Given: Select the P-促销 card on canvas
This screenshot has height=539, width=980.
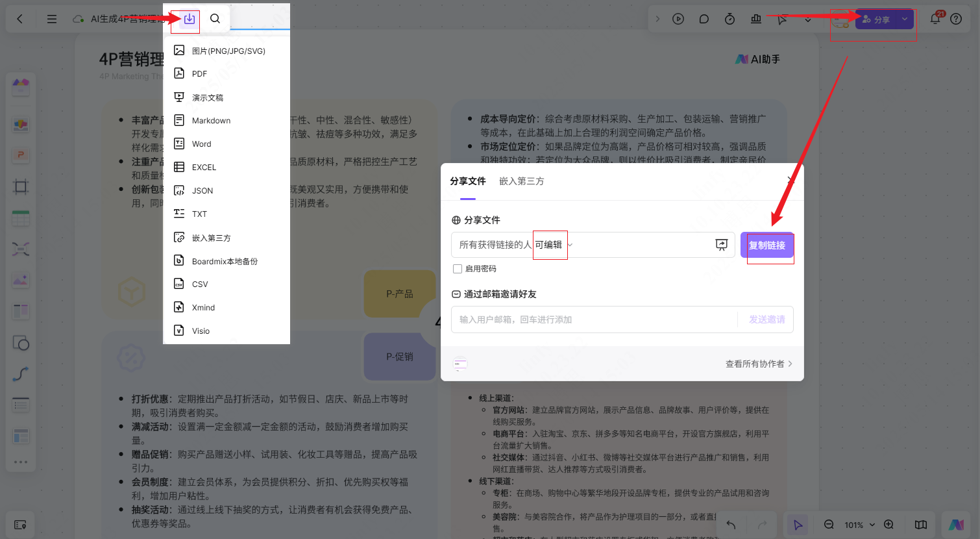Looking at the screenshot, I should [x=400, y=357].
